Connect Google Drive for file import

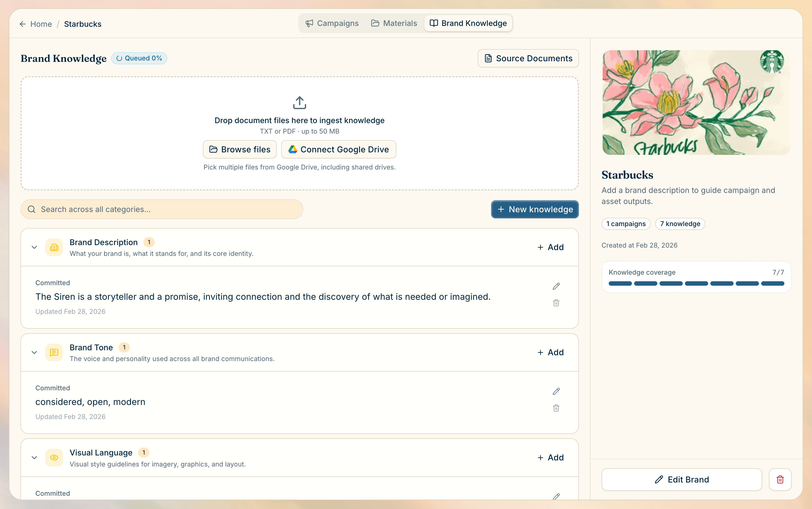click(339, 149)
